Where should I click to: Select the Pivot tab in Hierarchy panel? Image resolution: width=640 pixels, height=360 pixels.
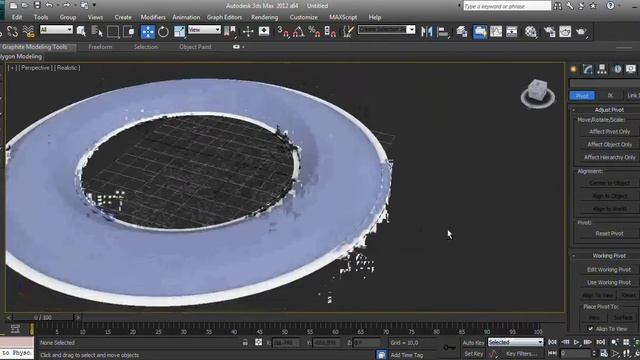coord(582,96)
